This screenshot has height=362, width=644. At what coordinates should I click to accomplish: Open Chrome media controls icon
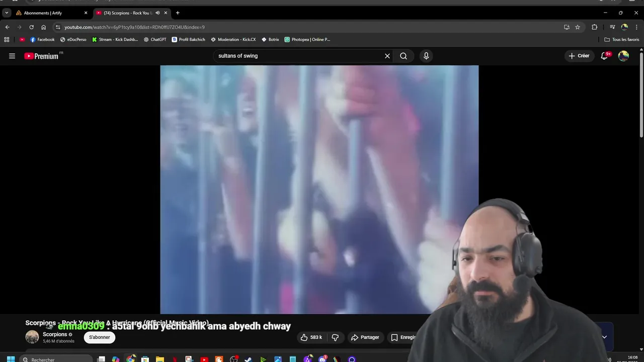tap(612, 27)
